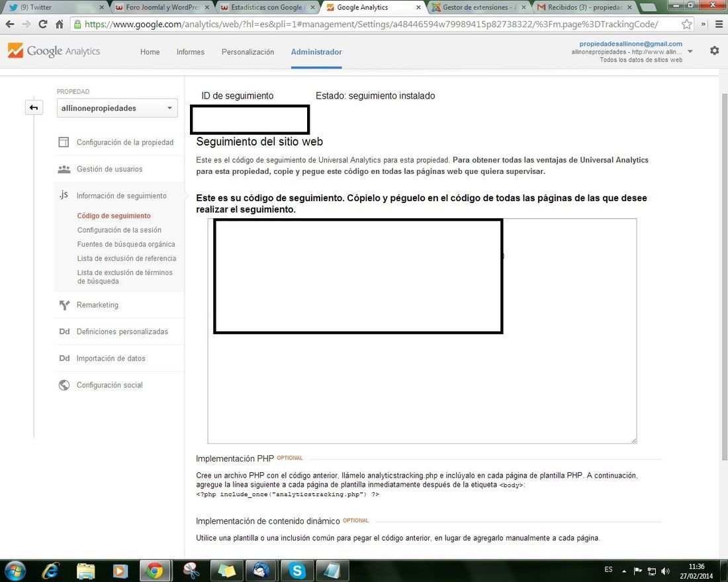Image resolution: width=728 pixels, height=582 pixels.
Task: Show hidden tray icons arrow
Action: [624, 571]
